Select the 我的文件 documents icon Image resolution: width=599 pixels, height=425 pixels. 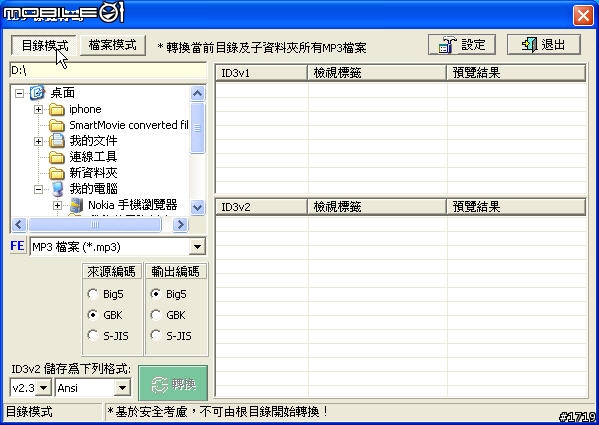(57, 141)
